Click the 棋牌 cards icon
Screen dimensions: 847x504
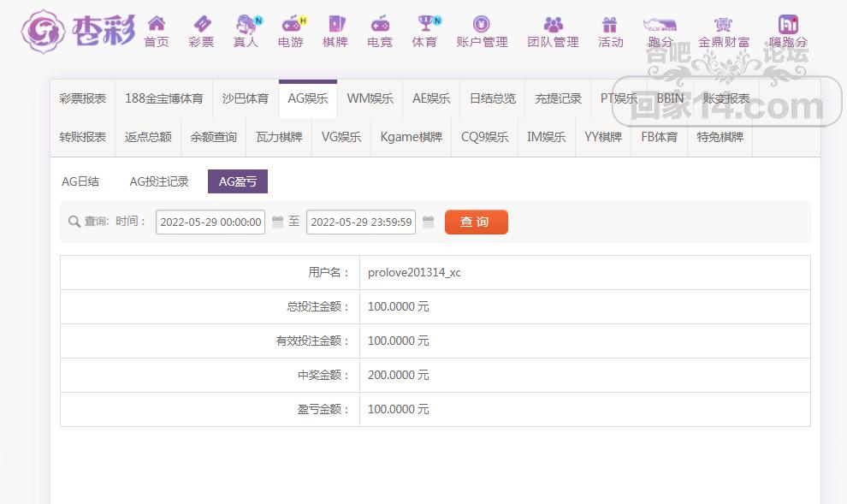pyautogui.click(x=335, y=24)
